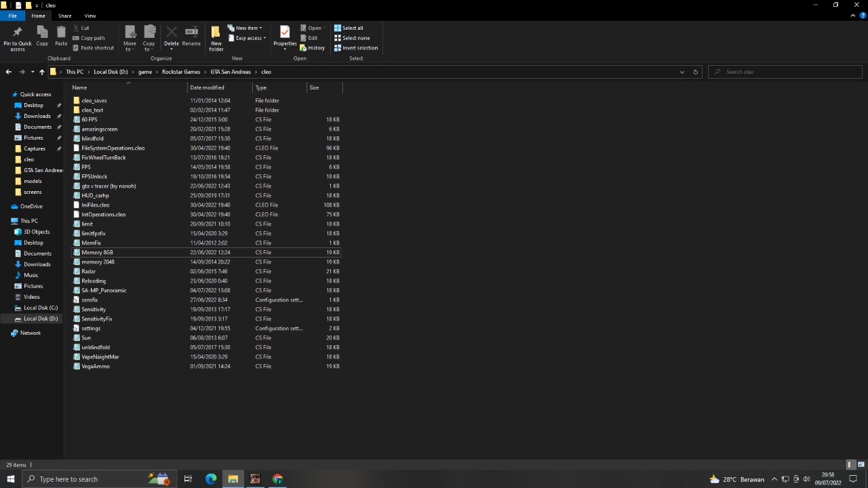
Task: Open OneDrive in sidebar
Action: [x=31, y=206]
